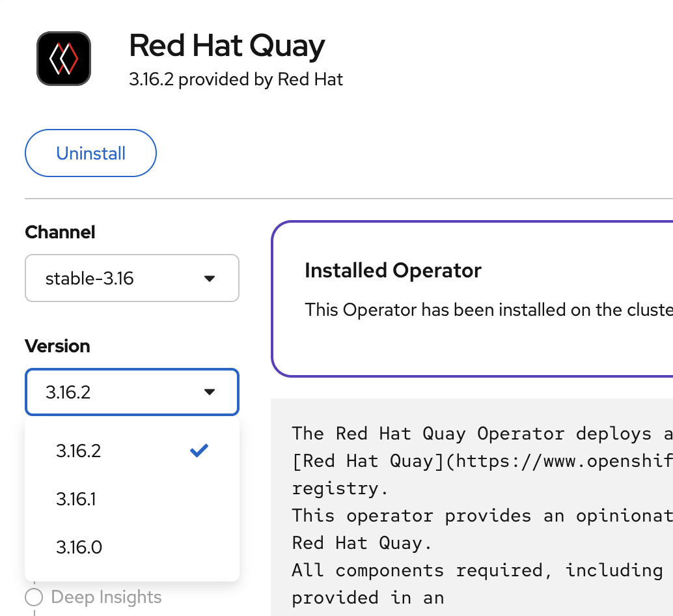Open the stable-3.16 Channel dropdown

pyautogui.click(x=131, y=279)
